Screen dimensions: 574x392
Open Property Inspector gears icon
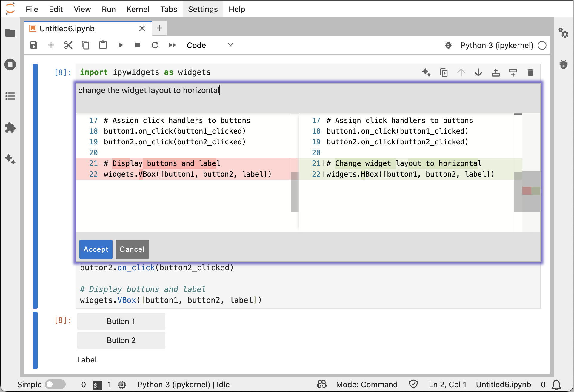coord(564,33)
